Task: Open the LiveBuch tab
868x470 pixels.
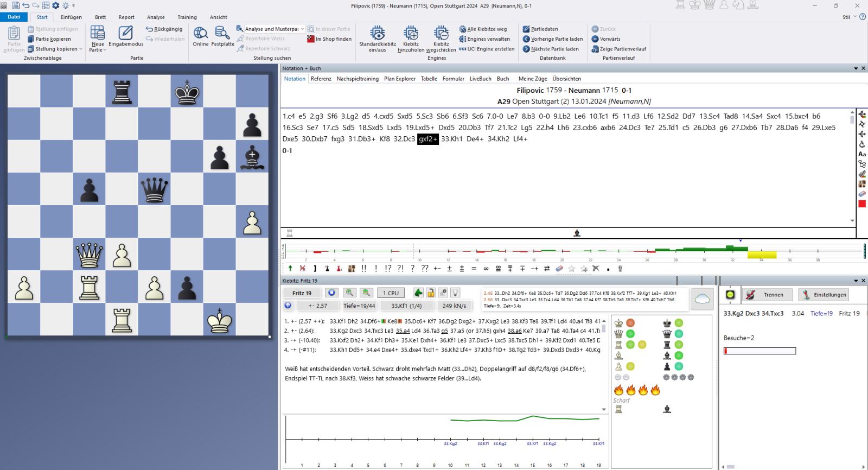Action: coord(480,79)
